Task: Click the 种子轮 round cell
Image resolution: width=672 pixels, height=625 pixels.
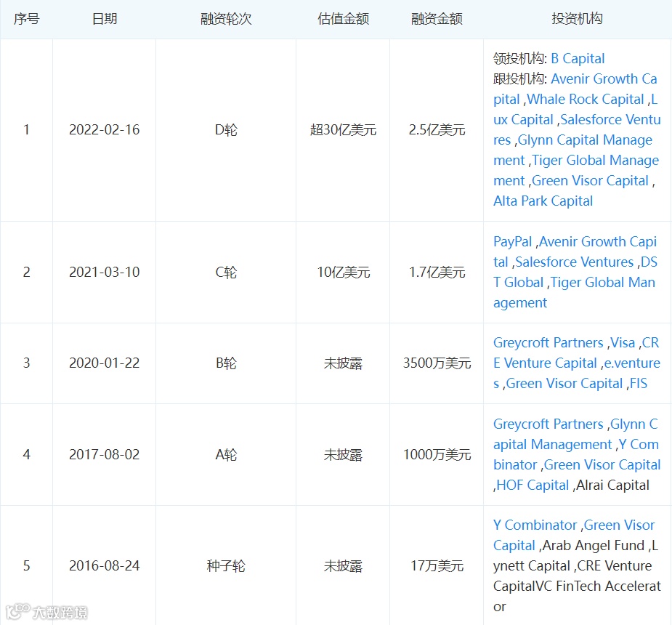Action: tap(226, 566)
